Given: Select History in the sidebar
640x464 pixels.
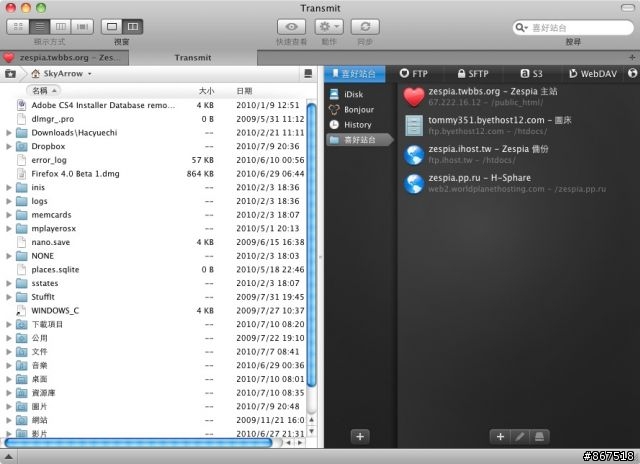Looking at the screenshot, I should 359,125.
